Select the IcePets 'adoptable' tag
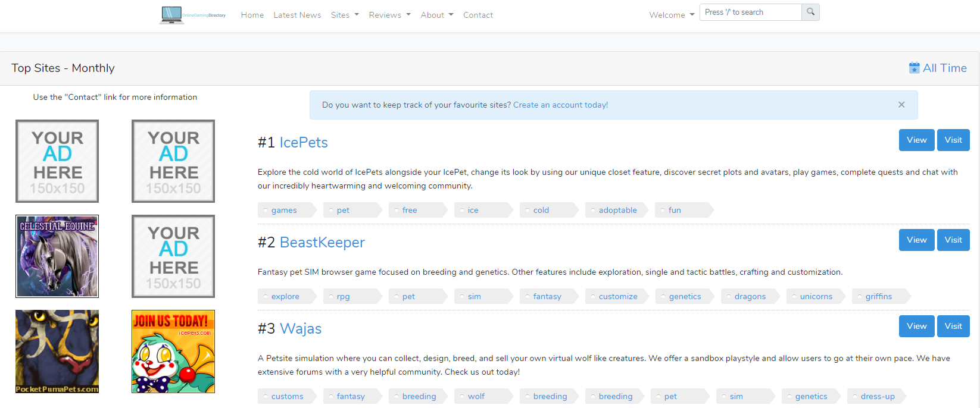 [618, 210]
